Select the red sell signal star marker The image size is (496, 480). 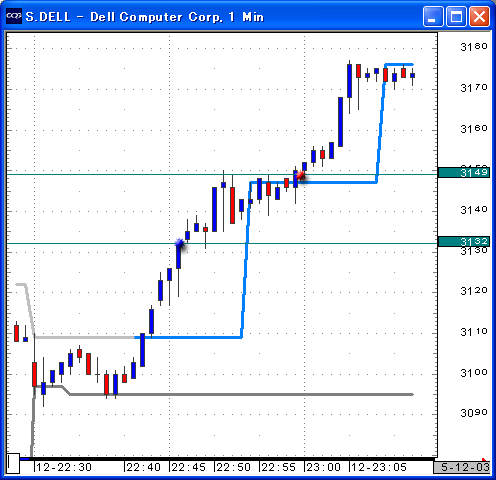301,175
